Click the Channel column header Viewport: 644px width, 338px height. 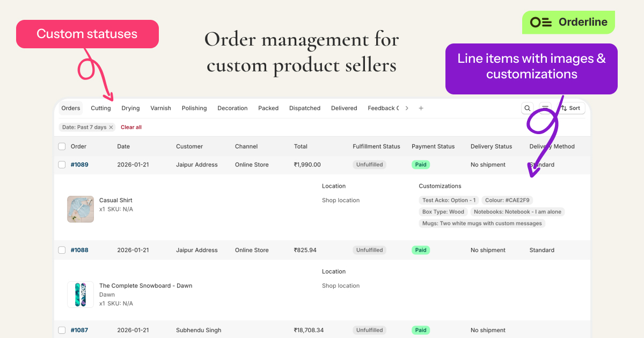(x=246, y=146)
